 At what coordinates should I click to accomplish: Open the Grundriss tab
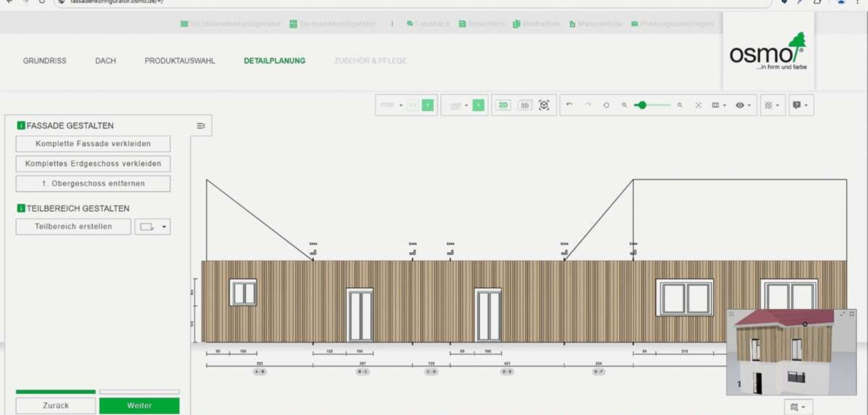[x=45, y=61]
